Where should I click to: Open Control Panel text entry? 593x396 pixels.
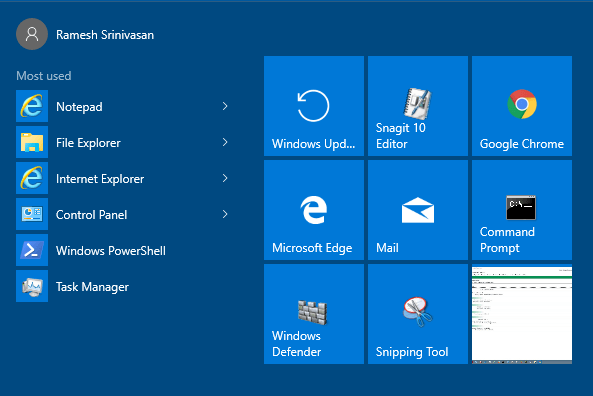point(92,214)
